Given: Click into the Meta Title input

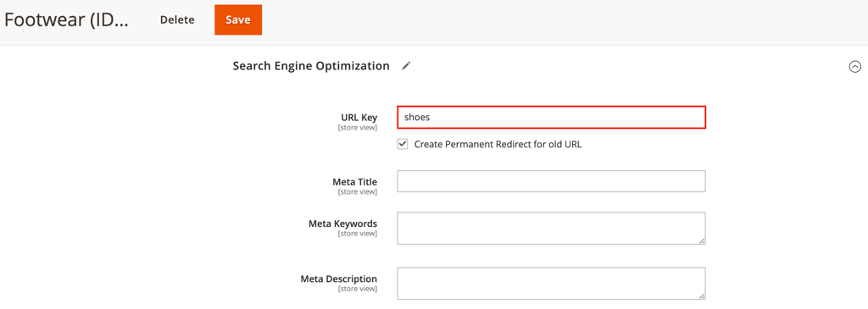Looking at the screenshot, I should (551, 181).
